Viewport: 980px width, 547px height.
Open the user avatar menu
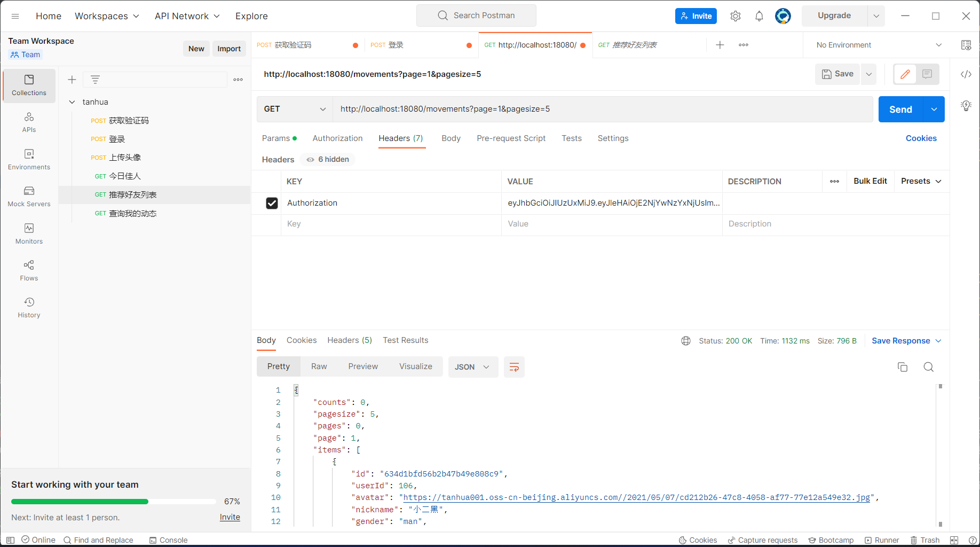click(783, 16)
